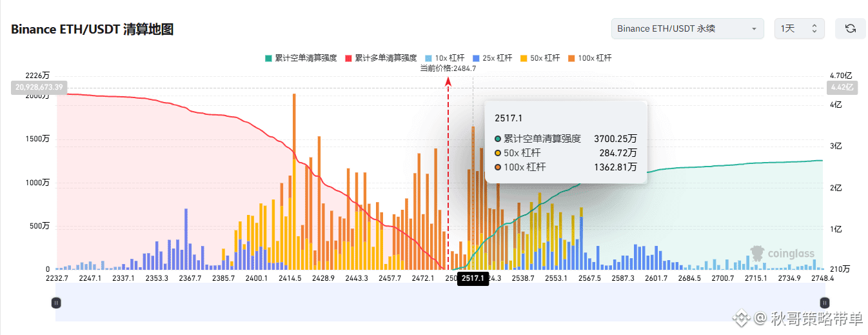The width and height of the screenshot is (868, 335).
Task: Click the 4.42亿 right axis marker
Action: pyautogui.click(x=842, y=87)
